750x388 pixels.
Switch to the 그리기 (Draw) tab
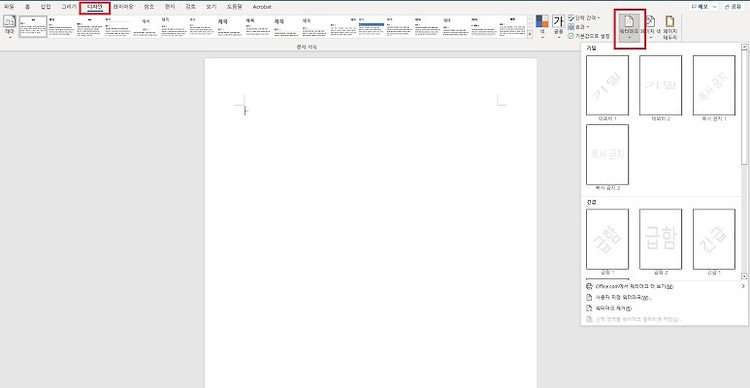point(69,7)
